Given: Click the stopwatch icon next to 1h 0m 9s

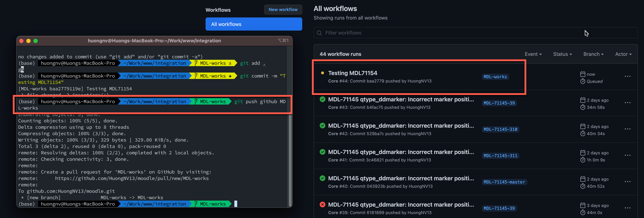Looking at the screenshot, I should pyautogui.click(x=582, y=160).
